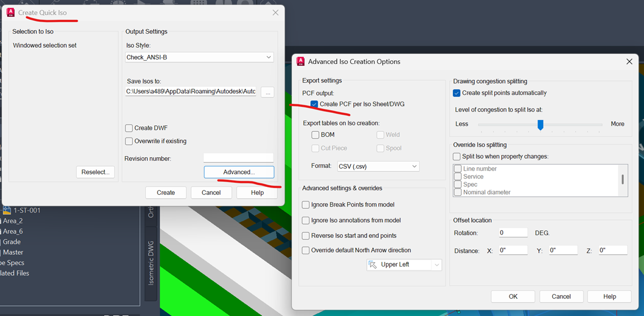The height and width of the screenshot is (316, 644).
Task: Close the Advanced Iso Creation Options dialog
Action: coord(629,62)
